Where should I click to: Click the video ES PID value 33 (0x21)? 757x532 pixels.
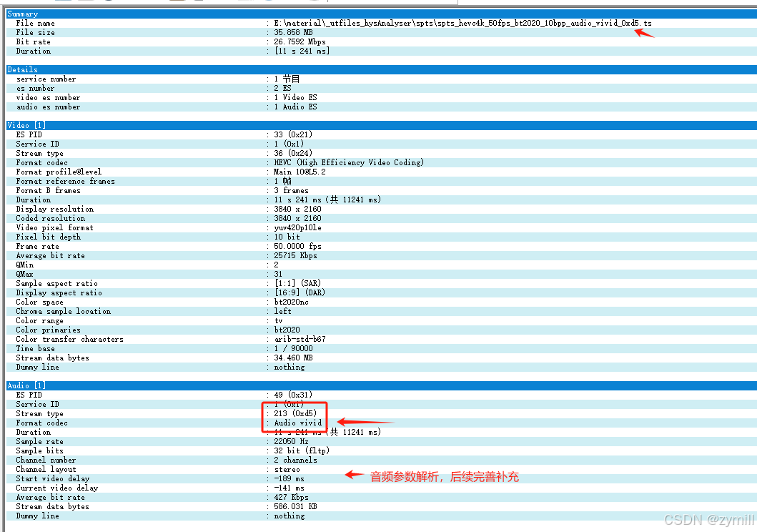pyautogui.click(x=293, y=134)
